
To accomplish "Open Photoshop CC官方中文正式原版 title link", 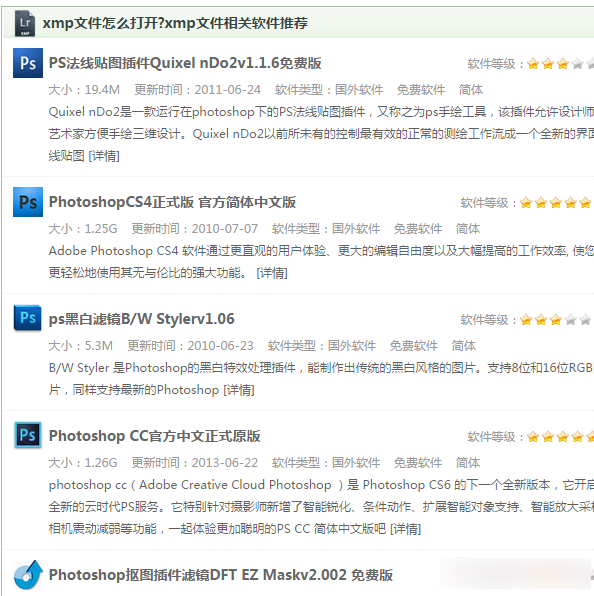I will pyautogui.click(x=154, y=436).
